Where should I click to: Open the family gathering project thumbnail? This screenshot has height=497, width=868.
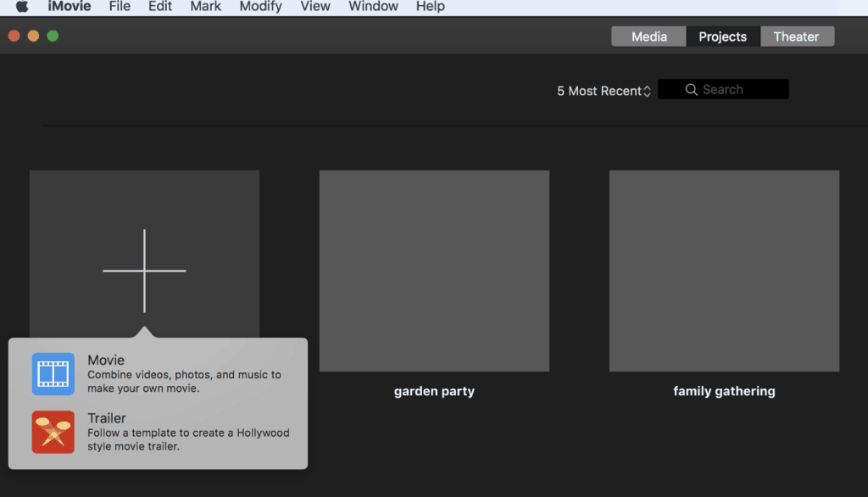point(724,271)
